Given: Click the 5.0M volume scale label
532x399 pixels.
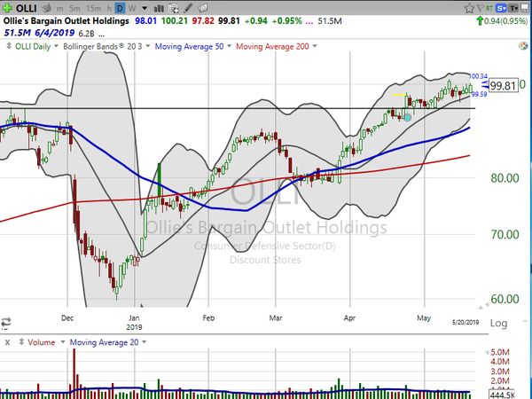Looking at the screenshot, I should [500, 352].
